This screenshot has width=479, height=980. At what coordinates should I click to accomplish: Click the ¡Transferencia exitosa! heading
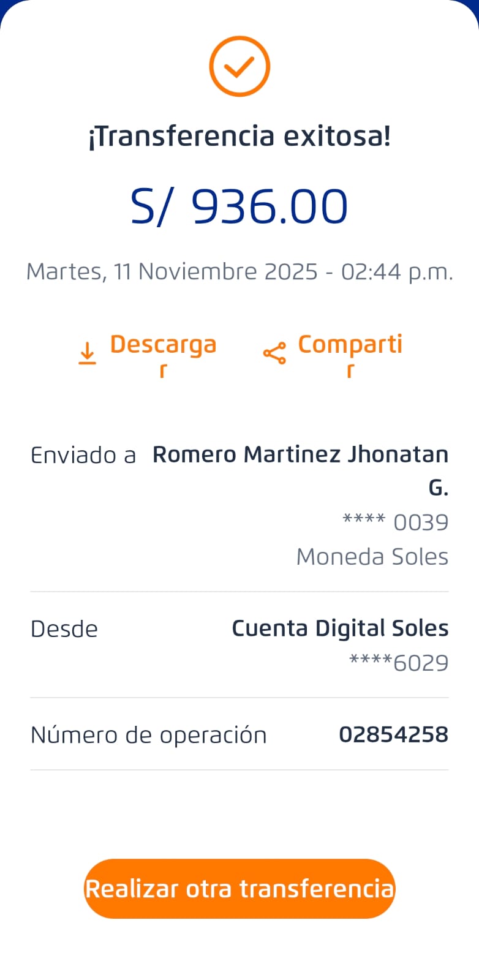pyautogui.click(x=240, y=136)
